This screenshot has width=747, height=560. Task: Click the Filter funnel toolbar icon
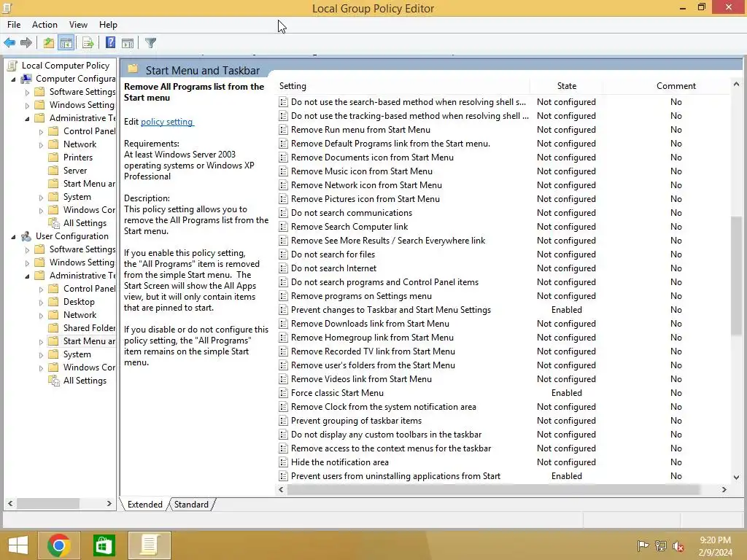point(150,43)
